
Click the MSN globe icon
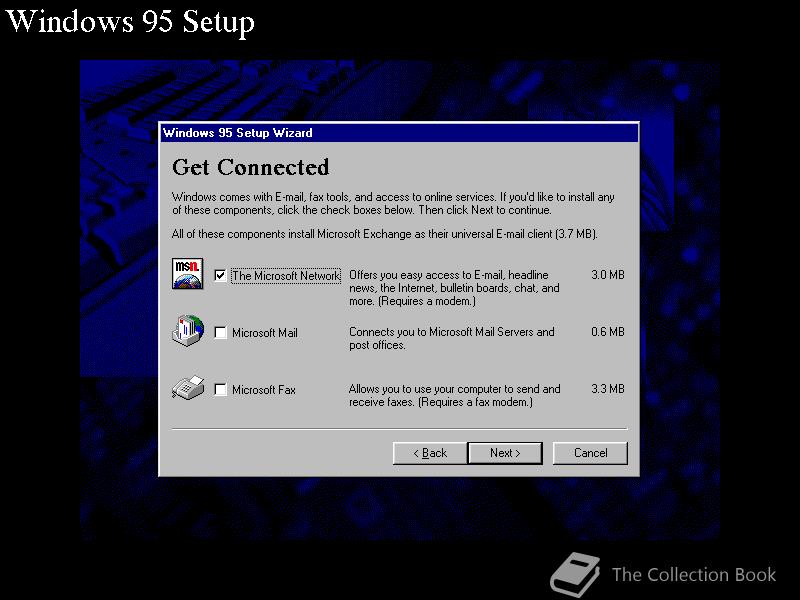pyautogui.click(x=188, y=273)
